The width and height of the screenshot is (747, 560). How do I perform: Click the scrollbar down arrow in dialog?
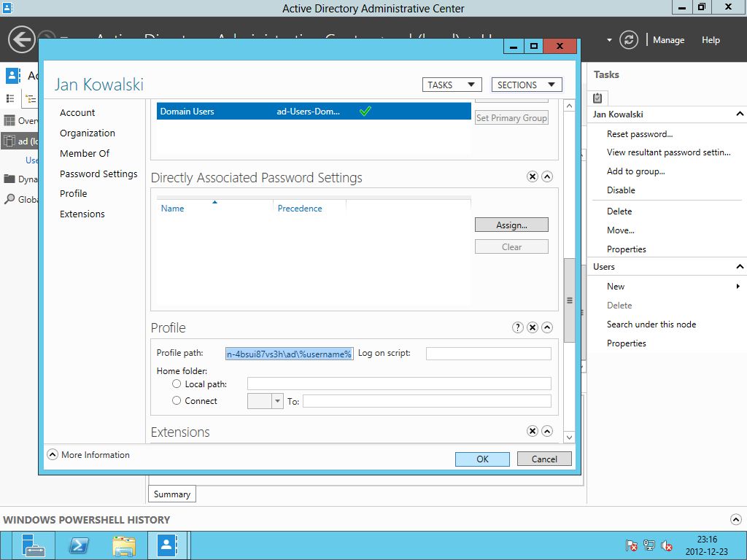(569, 437)
